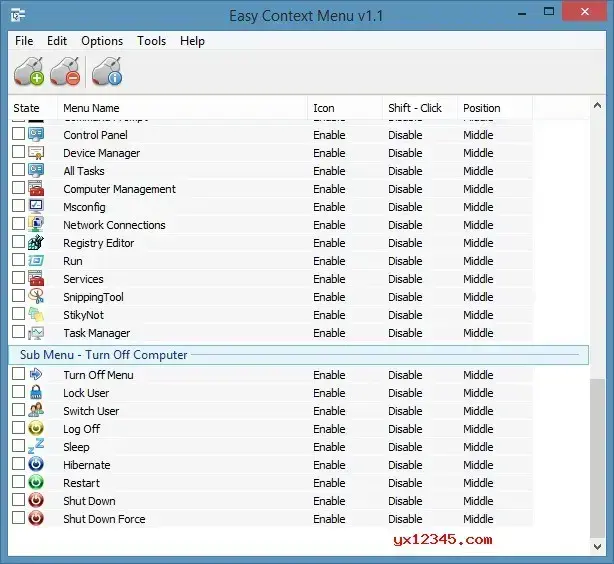Click the Middle position value for Hibernate
The height and width of the screenshot is (564, 614).
(478, 465)
